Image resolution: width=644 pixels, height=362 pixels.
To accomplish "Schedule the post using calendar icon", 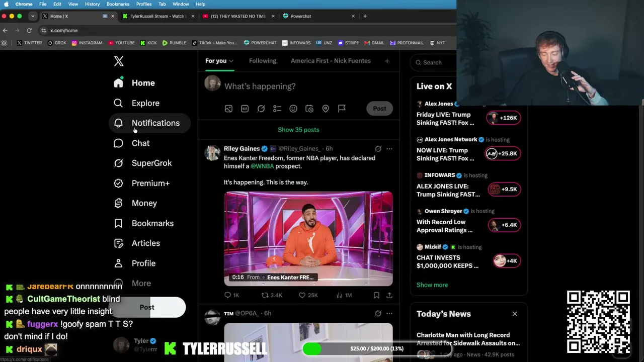I will (309, 109).
